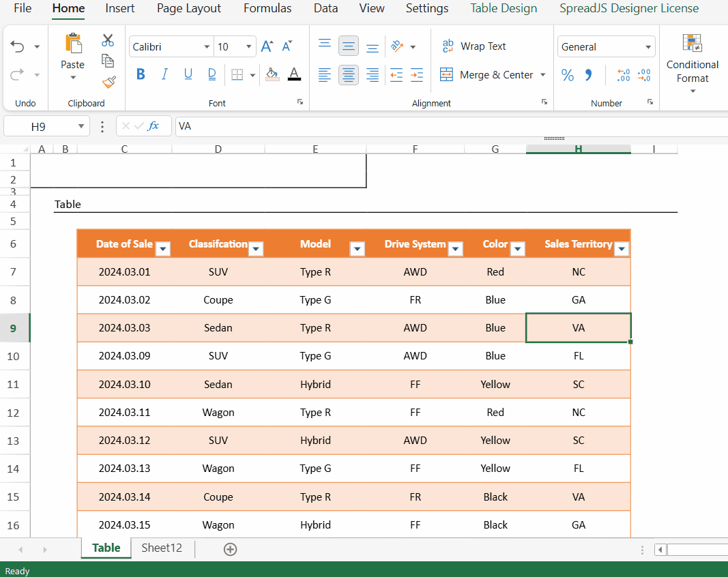The height and width of the screenshot is (577, 728).
Task: Open Date of Sale filter dropdown
Action: 162,249
